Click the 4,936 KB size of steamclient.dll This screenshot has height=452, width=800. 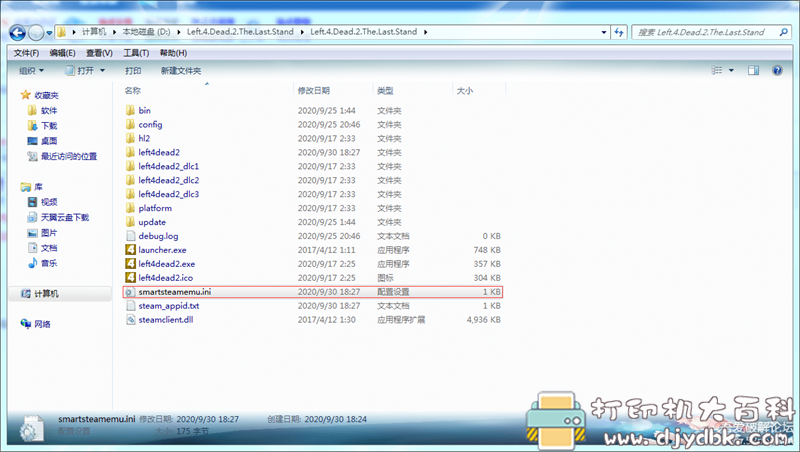click(483, 320)
